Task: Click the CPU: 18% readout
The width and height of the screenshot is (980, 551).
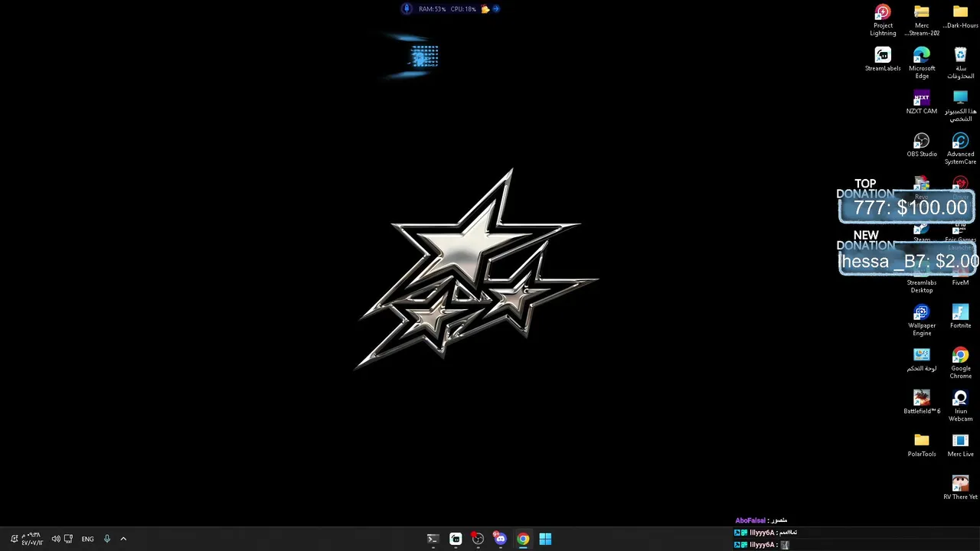Action: tap(463, 9)
